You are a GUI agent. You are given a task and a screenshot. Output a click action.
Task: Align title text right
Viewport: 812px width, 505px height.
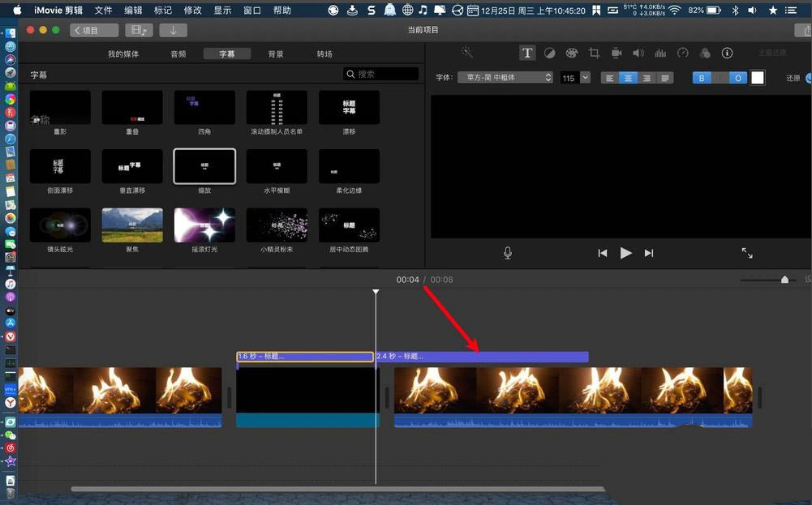click(647, 78)
